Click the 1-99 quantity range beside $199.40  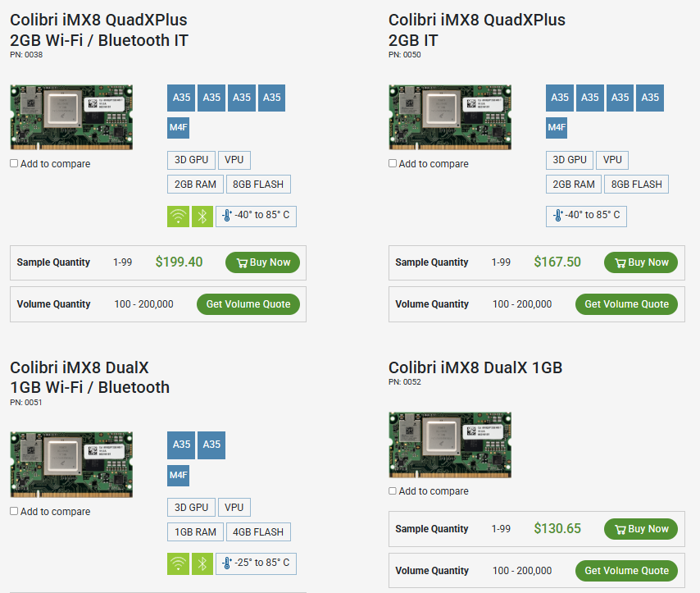(x=123, y=262)
